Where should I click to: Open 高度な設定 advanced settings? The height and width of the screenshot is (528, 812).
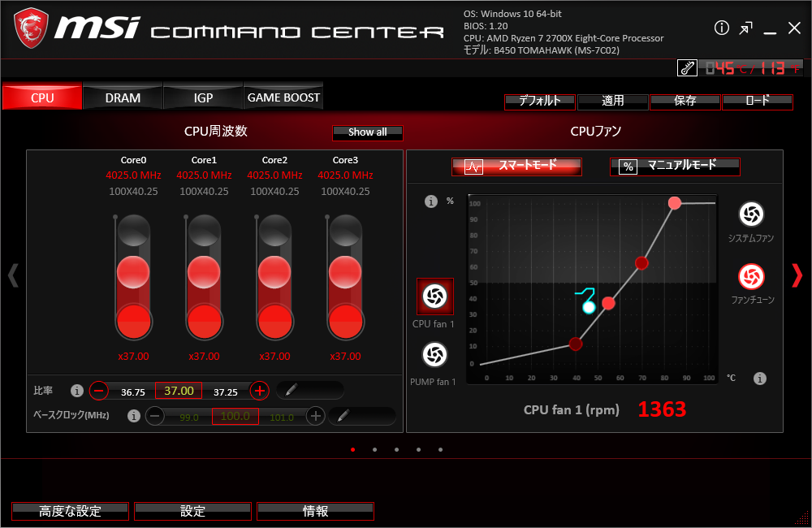coord(70,511)
